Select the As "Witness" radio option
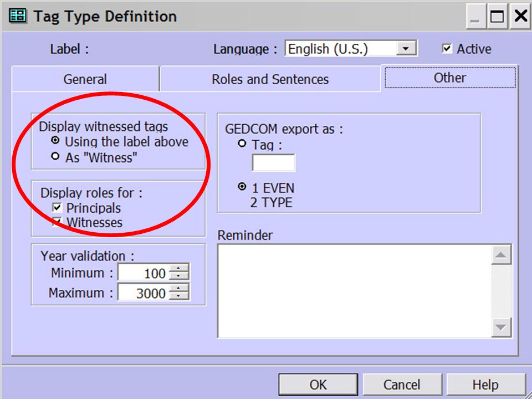Viewport: 532px width, 399px height. tap(55, 156)
